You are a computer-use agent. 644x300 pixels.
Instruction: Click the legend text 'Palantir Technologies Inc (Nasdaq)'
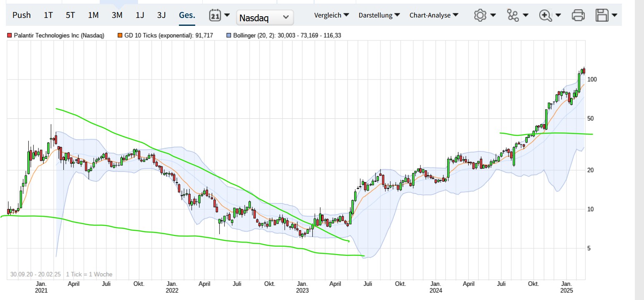coord(59,35)
